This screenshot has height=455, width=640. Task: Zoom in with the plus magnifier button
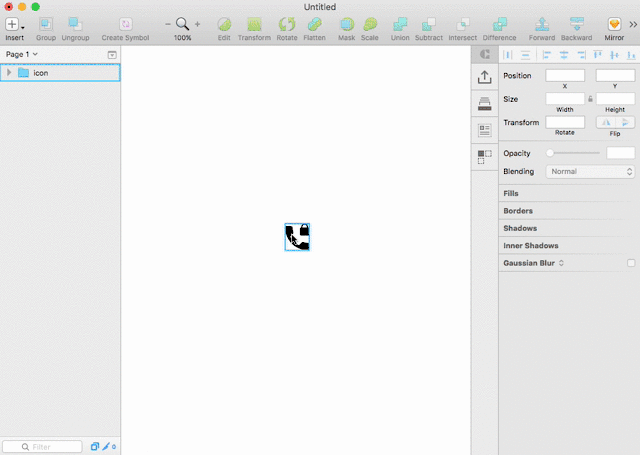point(198,24)
